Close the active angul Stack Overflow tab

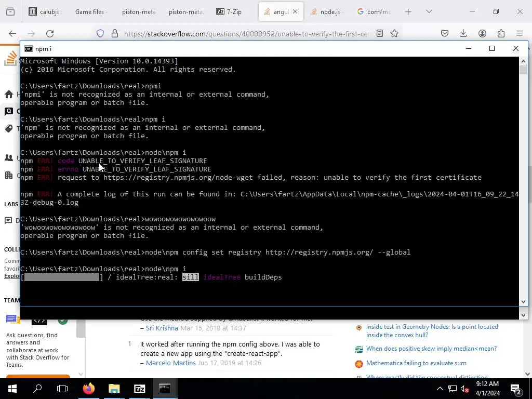pos(295,11)
